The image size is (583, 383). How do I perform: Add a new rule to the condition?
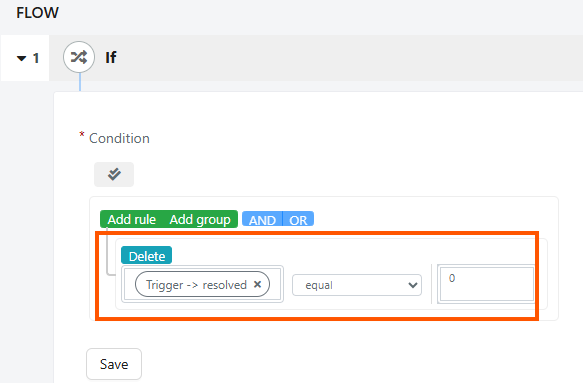132,219
